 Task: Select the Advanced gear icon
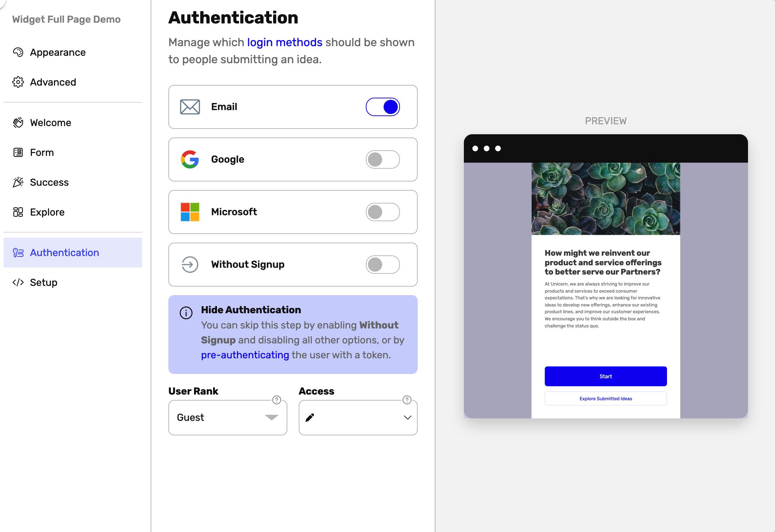(x=18, y=82)
